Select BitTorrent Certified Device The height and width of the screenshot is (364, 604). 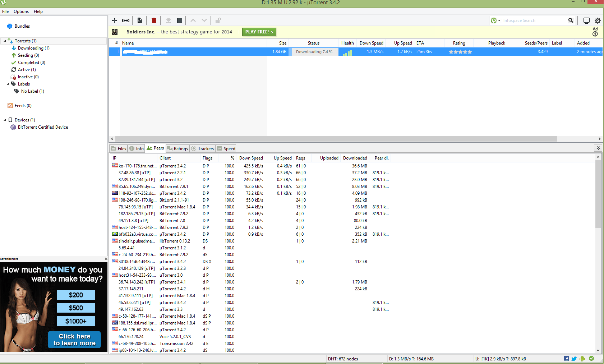(x=43, y=127)
